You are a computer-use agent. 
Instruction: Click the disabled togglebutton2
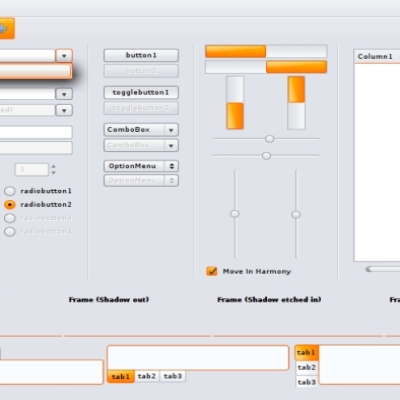click(141, 108)
